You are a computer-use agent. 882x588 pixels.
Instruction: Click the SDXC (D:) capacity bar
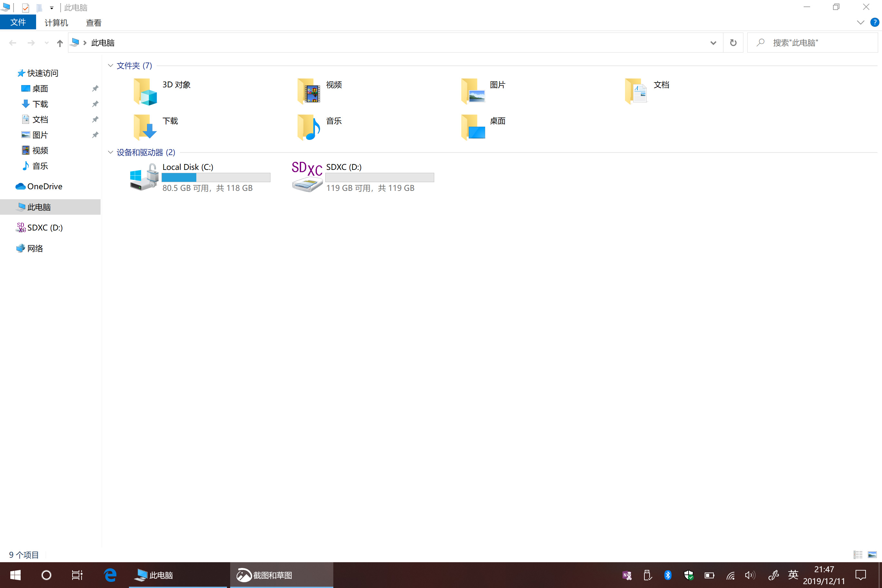coord(379,177)
